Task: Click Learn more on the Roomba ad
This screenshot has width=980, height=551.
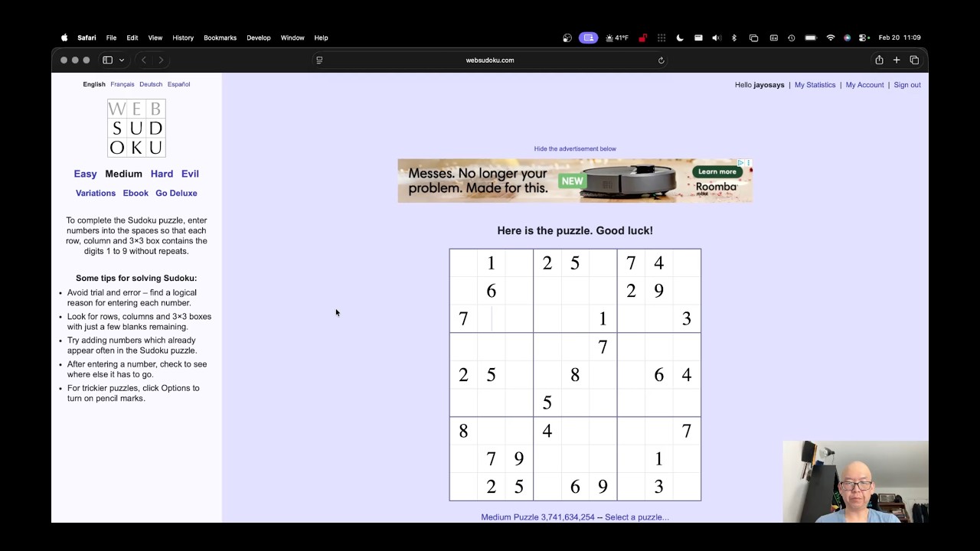Action: tap(717, 171)
